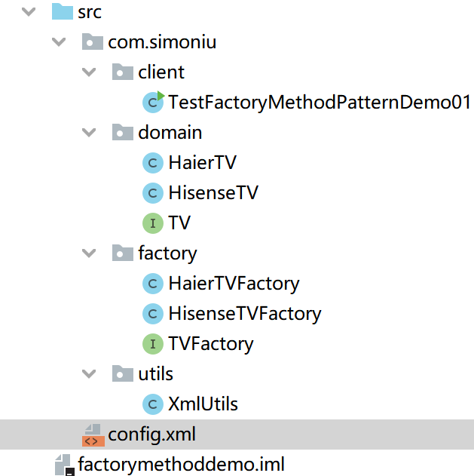Collapse the utils package
The image size is (474, 476).
[x=89, y=374]
